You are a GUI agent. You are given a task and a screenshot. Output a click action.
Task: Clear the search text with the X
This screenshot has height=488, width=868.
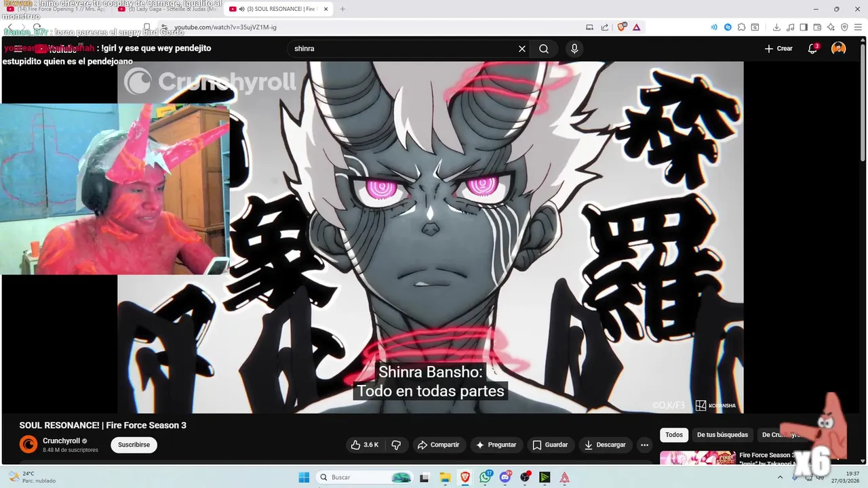click(522, 49)
